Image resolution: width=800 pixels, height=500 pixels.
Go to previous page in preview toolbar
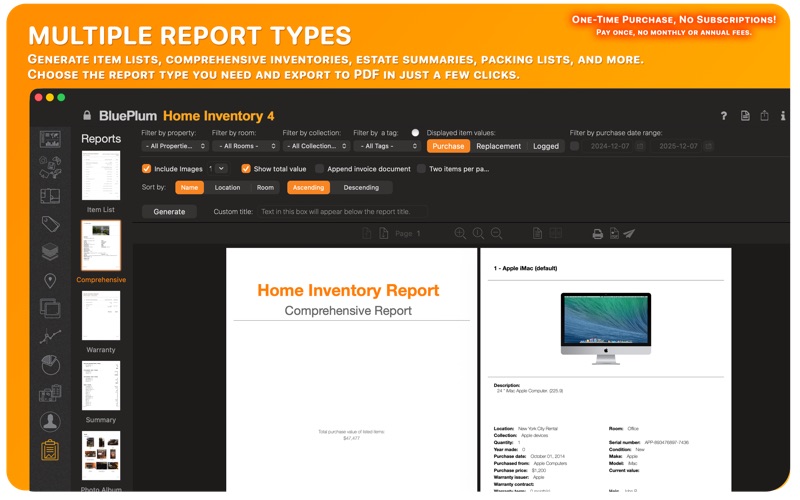point(366,233)
